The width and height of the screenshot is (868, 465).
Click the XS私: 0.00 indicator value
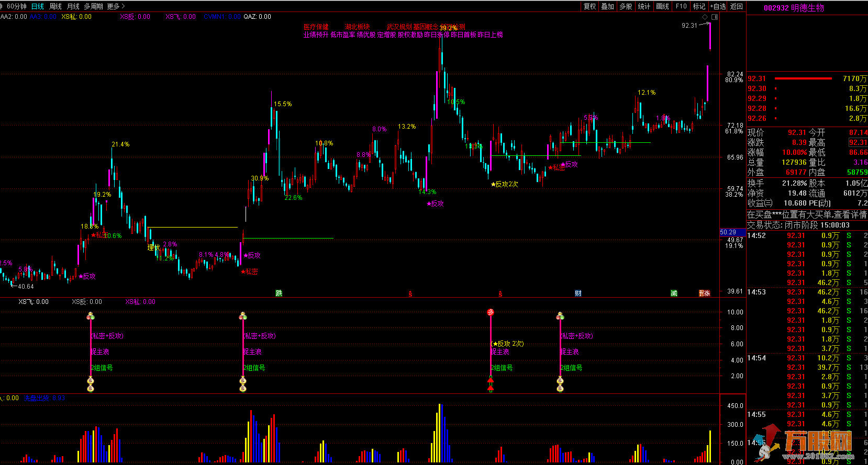[76, 17]
